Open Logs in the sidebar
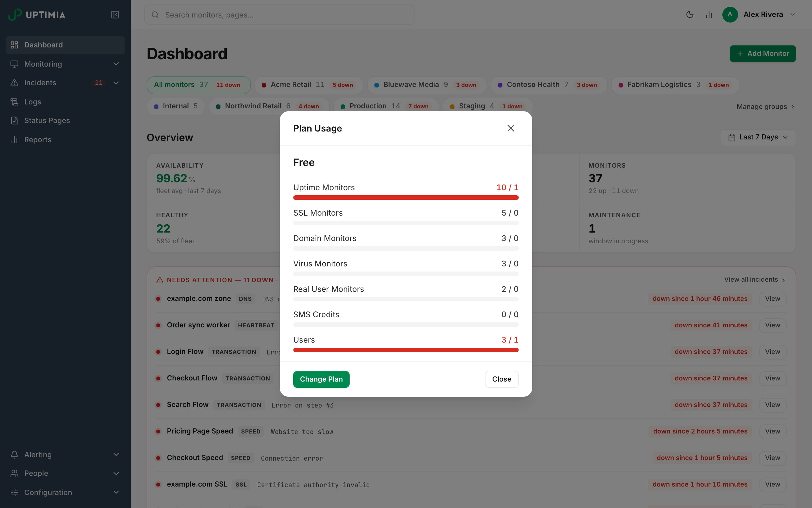Screen dimensions: 812x508 [65, 102]
